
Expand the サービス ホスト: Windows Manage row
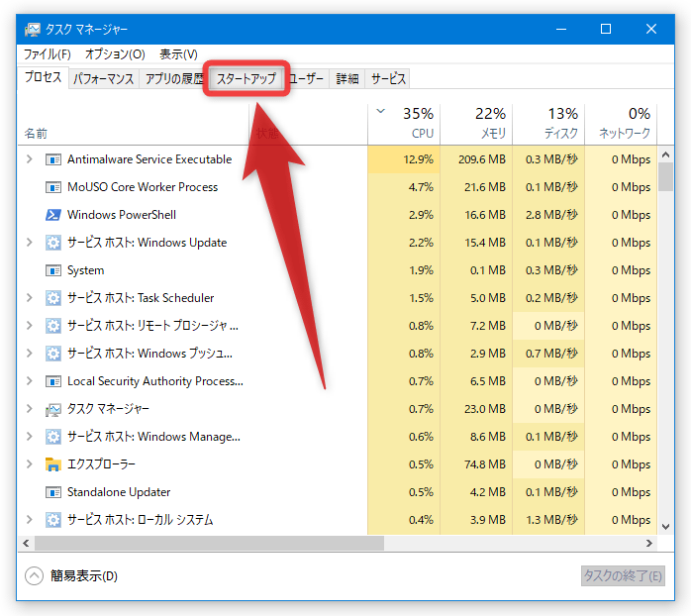tap(29, 437)
